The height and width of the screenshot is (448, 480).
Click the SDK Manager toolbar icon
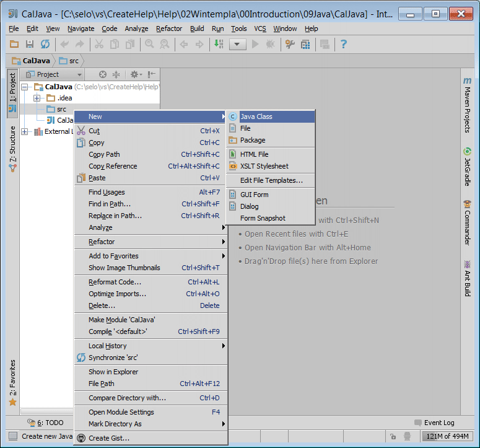point(325,45)
